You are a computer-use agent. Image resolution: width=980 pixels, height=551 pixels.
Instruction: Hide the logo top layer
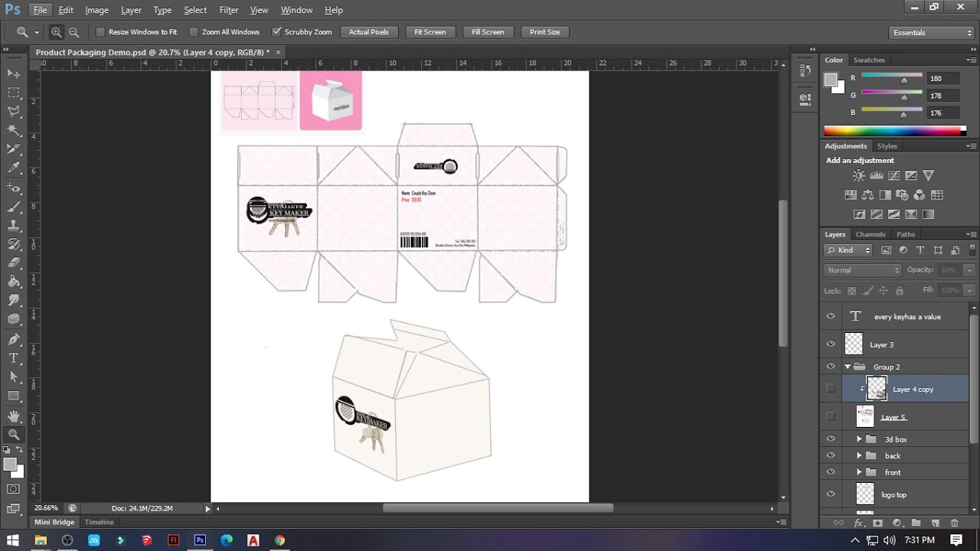coord(831,494)
